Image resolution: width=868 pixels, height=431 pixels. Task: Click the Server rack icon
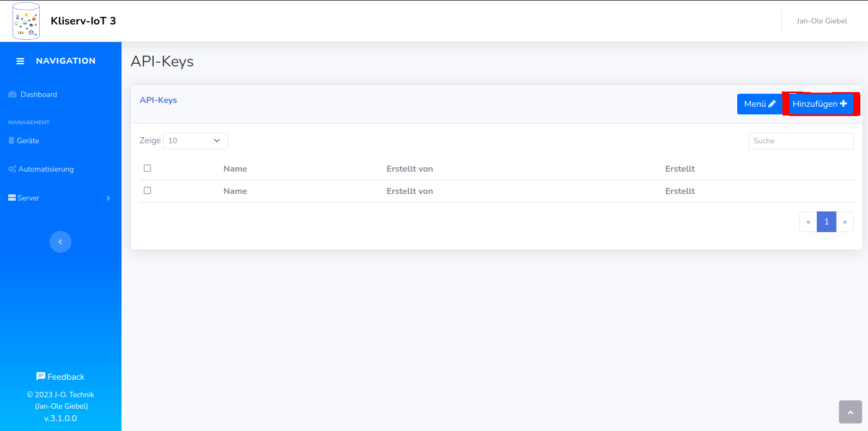coord(12,198)
